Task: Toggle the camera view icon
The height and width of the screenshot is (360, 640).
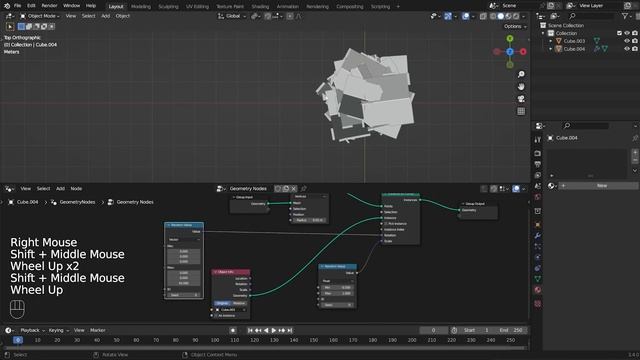Action: tap(521, 99)
